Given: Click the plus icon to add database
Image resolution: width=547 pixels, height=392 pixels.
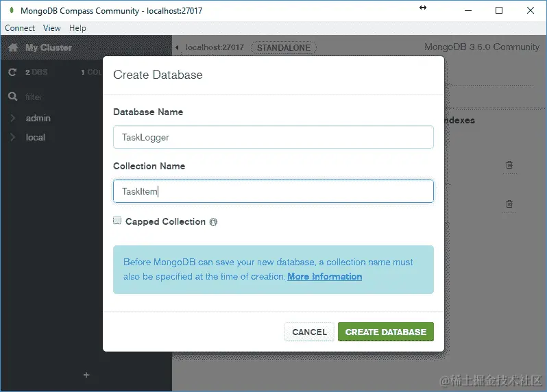Looking at the screenshot, I should pyautogui.click(x=86, y=375).
